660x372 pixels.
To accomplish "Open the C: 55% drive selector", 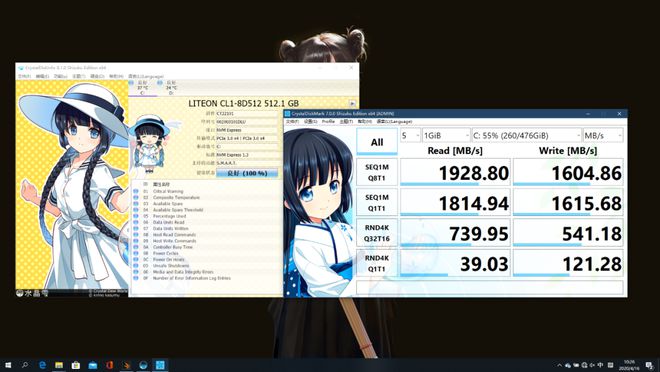I will (x=526, y=136).
